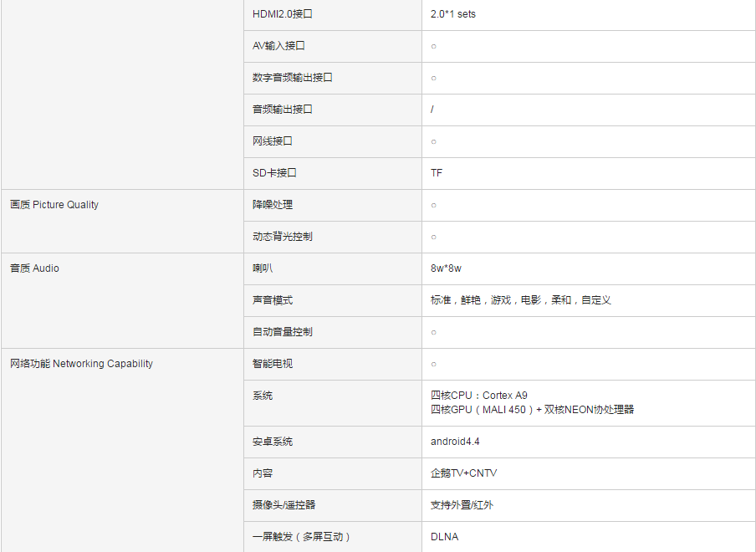Click the 声音模式 options text
The width and height of the screenshot is (756, 552).
(520, 300)
